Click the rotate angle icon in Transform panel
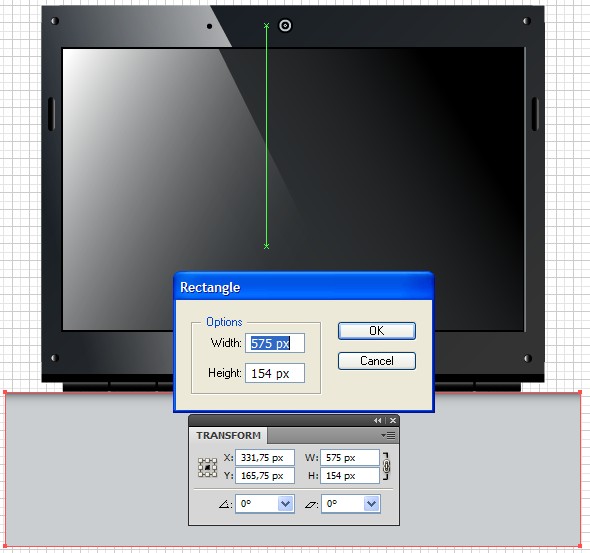Image resolution: width=590 pixels, height=553 pixels. [x=225, y=504]
